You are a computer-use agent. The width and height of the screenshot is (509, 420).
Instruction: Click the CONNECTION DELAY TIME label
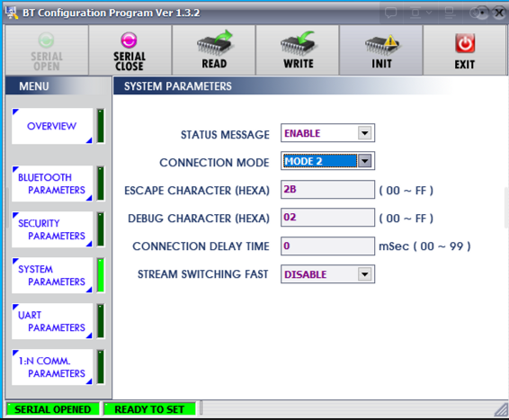point(201,246)
